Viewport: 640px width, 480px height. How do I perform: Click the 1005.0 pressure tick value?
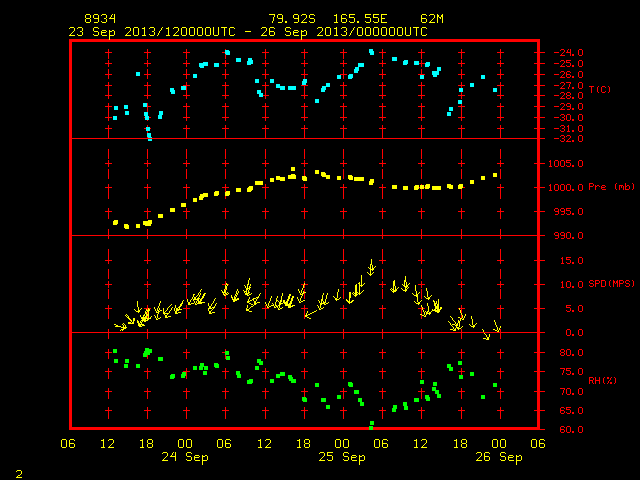[x=565, y=164]
